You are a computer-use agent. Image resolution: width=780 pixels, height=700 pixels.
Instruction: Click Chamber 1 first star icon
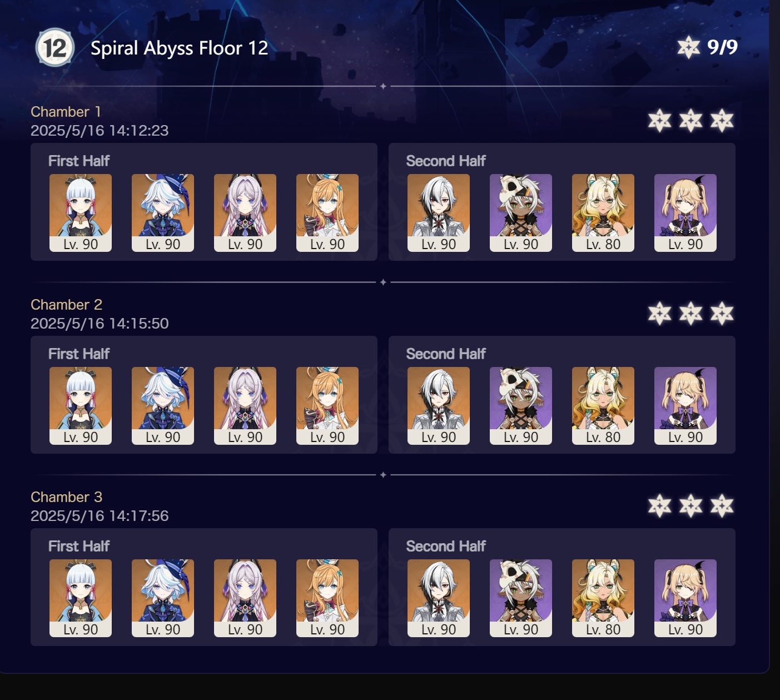660,121
